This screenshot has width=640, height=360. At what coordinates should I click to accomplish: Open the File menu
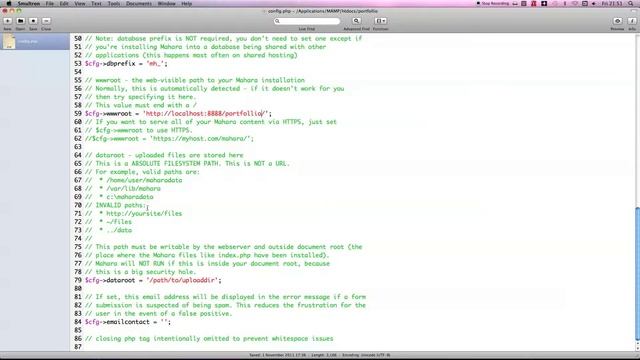[x=49, y=3]
